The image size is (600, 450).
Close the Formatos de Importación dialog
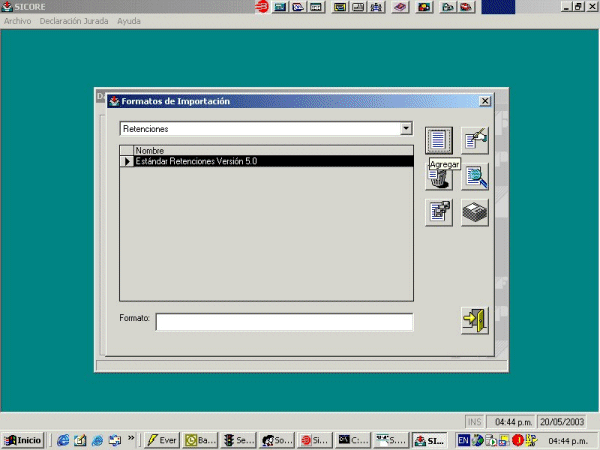click(x=485, y=101)
